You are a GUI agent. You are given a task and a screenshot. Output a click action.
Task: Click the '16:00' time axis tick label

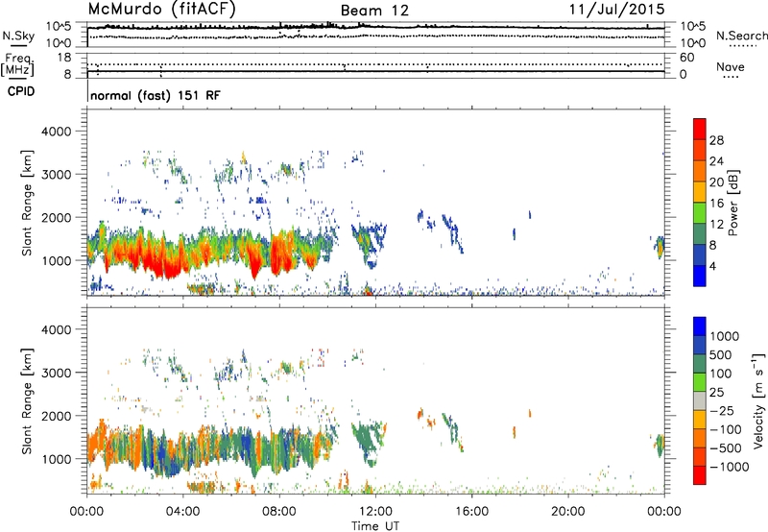[471, 512]
